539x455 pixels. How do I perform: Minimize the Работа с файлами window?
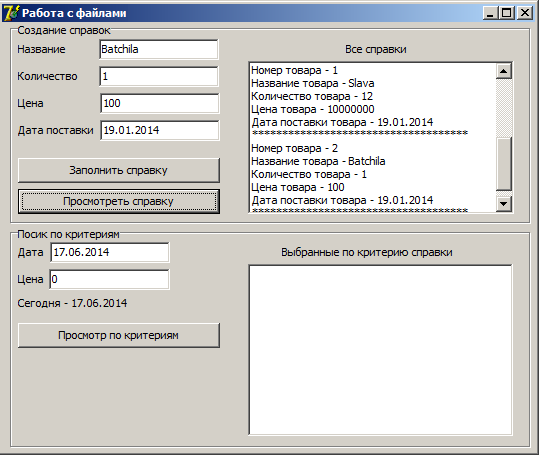coord(490,13)
